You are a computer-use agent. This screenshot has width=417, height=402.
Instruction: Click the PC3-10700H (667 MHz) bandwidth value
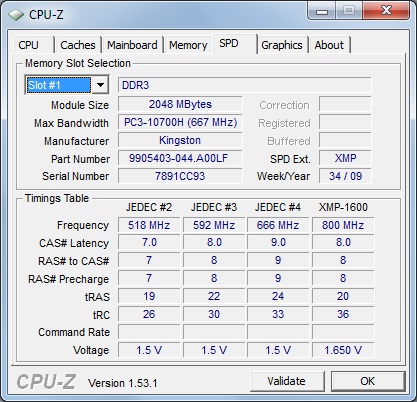click(x=180, y=122)
